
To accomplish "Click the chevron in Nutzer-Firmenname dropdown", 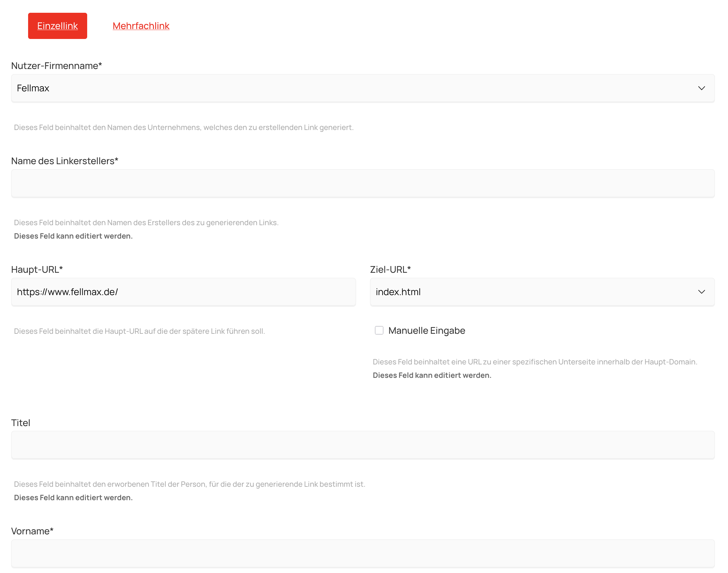I will click(x=701, y=88).
